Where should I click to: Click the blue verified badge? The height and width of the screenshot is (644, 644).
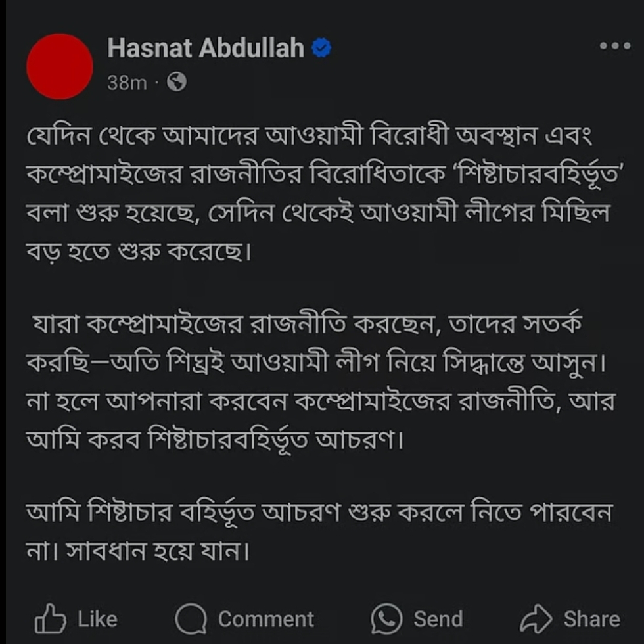[x=321, y=47]
